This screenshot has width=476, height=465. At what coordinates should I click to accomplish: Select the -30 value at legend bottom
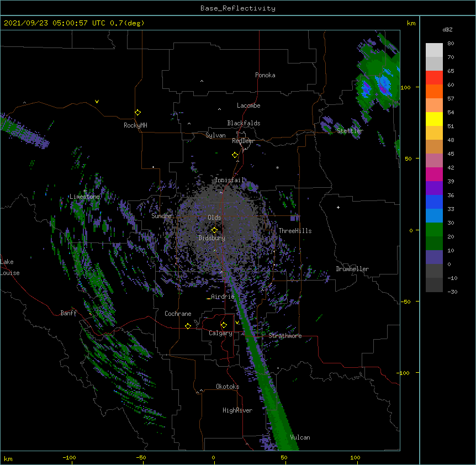[x=452, y=292]
